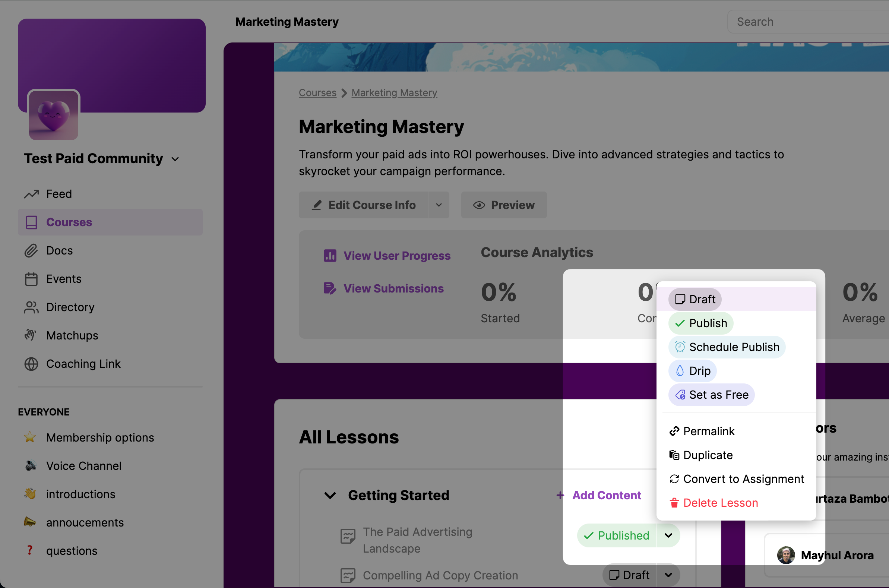Viewport: 889px width, 588px height.
Task: Select Delete Lesson from the menu
Action: tap(714, 503)
